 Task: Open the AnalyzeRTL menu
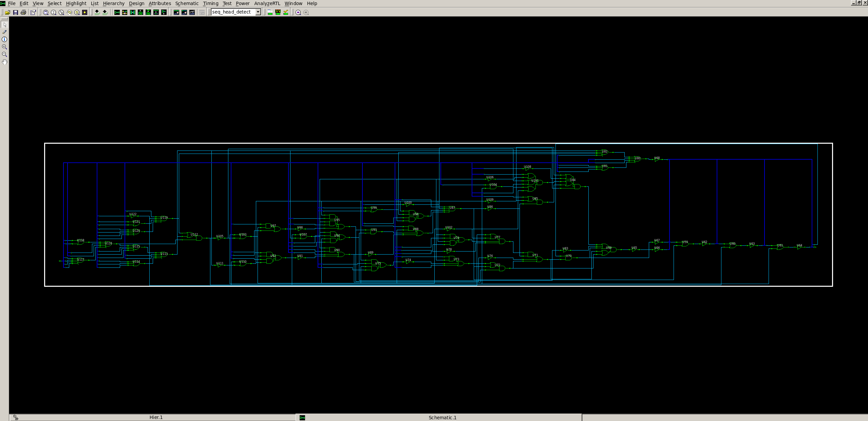coord(267,3)
